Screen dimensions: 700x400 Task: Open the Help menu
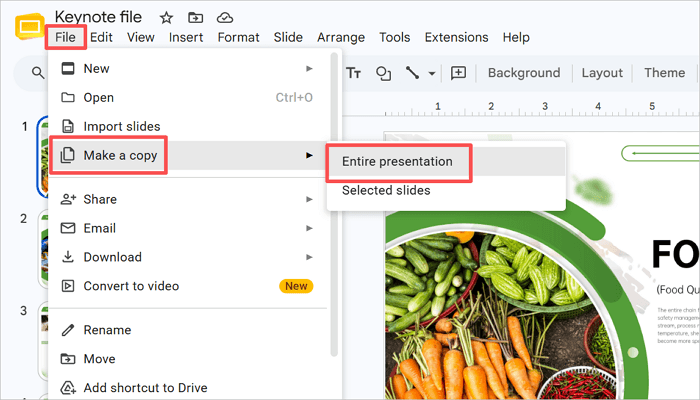tap(516, 38)
